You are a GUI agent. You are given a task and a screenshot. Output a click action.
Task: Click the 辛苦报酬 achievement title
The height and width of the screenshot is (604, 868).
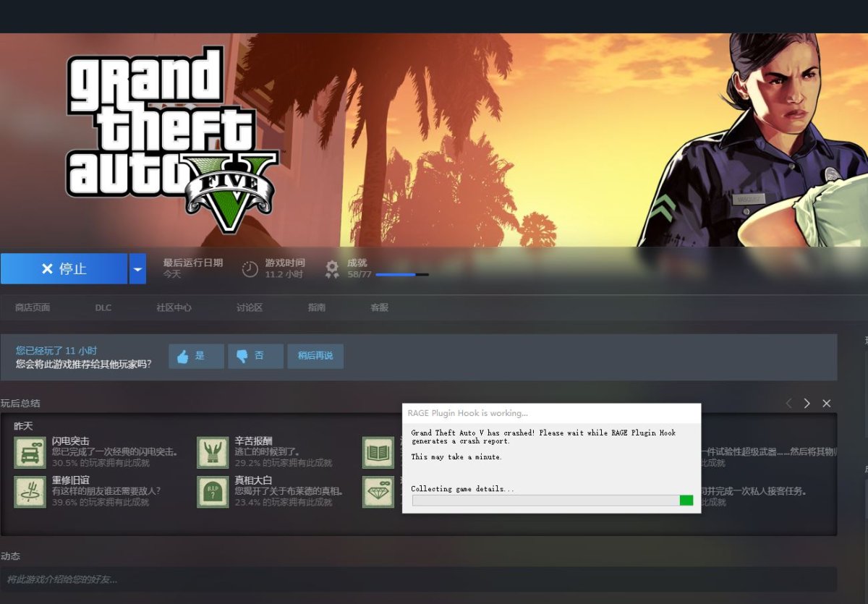253,441
